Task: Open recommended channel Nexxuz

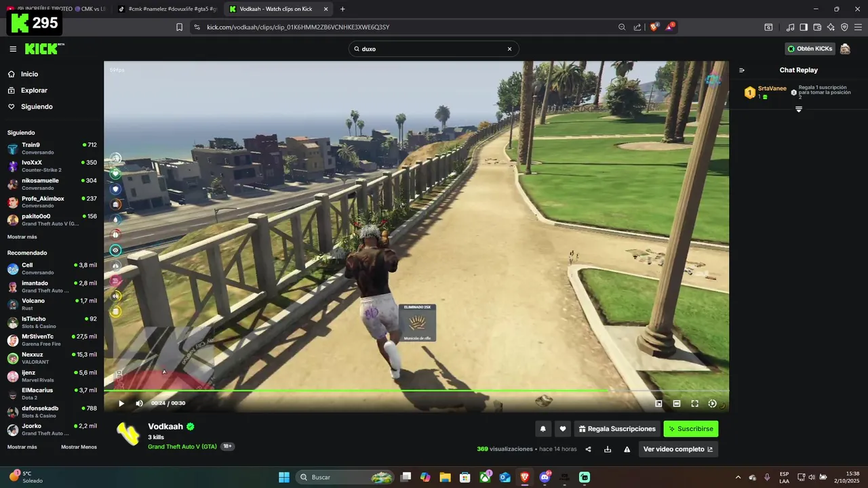Action: coord(52,358)
